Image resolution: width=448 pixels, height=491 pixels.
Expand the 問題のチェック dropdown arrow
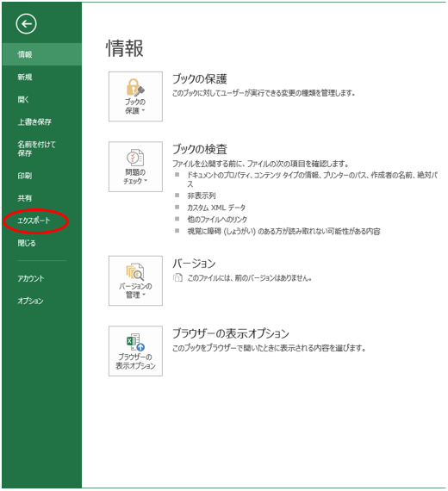[146, 181]
